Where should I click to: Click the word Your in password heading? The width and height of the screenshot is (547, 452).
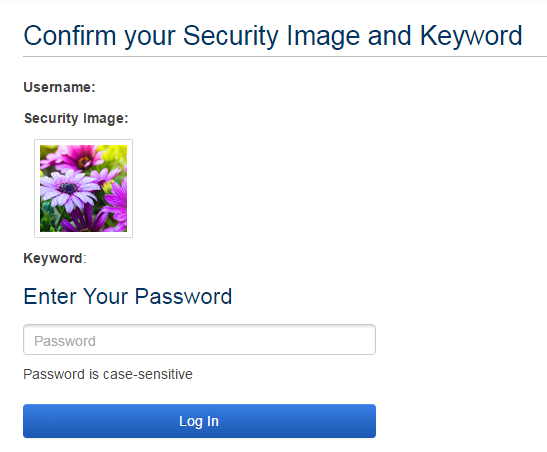pos(105,297)
